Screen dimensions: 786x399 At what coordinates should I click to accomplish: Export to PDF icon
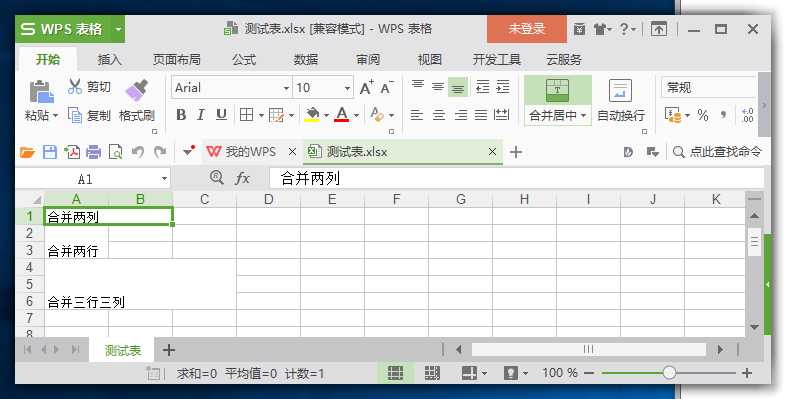click(72, 152)
